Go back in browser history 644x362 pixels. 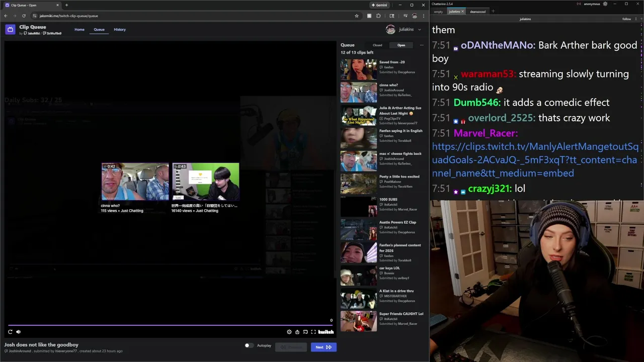click(6, 16)
